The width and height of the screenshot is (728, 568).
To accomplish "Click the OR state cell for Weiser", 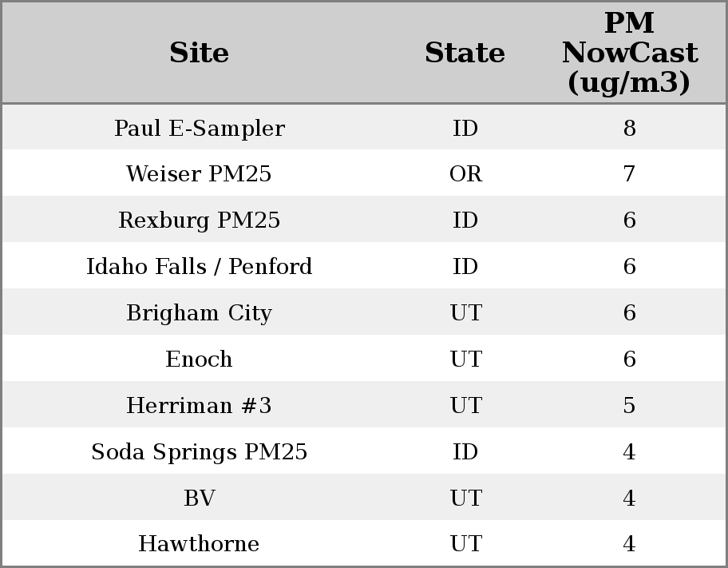I will pyautogui.click(x=465, y=174).
